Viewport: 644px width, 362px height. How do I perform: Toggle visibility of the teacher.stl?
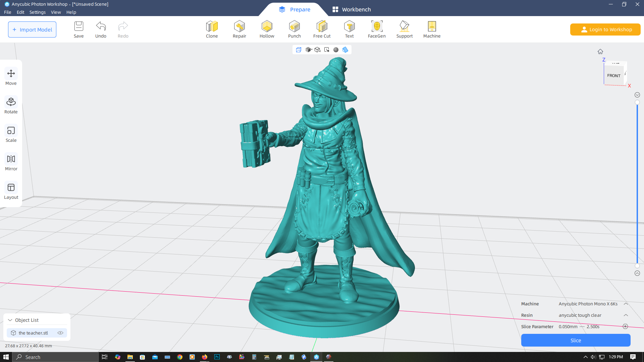[x=60, y=333]
